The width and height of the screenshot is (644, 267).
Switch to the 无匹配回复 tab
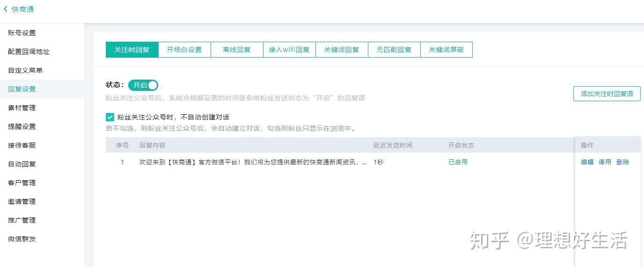coord(394,50)
